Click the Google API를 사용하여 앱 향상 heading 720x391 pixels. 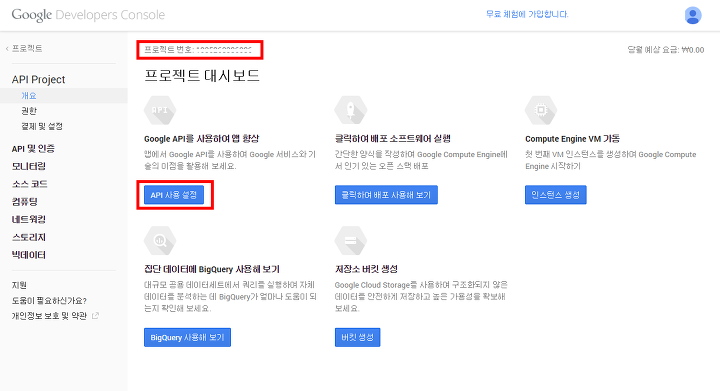202,139
